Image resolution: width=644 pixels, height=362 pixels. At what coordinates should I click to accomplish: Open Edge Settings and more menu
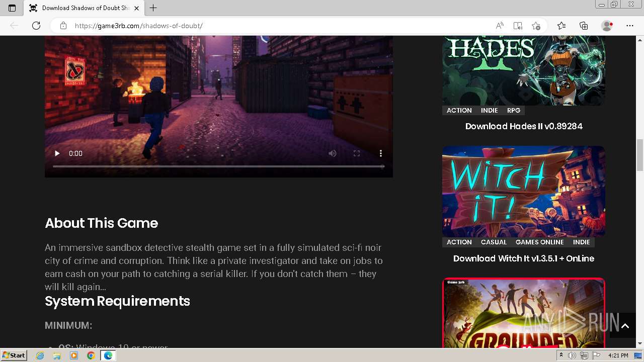coord(630,26)
